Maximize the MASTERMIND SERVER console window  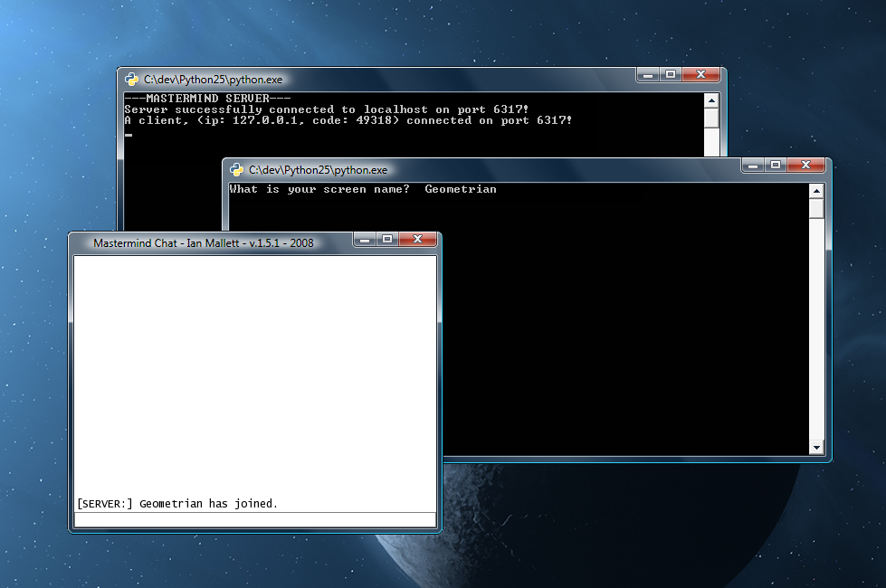tap(671, 75)
